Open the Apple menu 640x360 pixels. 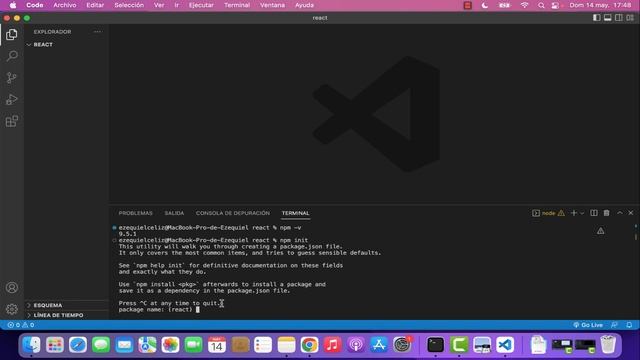[x=13, y=5]
